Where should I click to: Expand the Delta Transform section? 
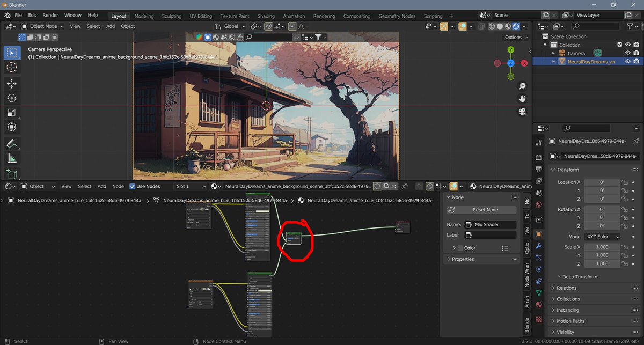579,276
